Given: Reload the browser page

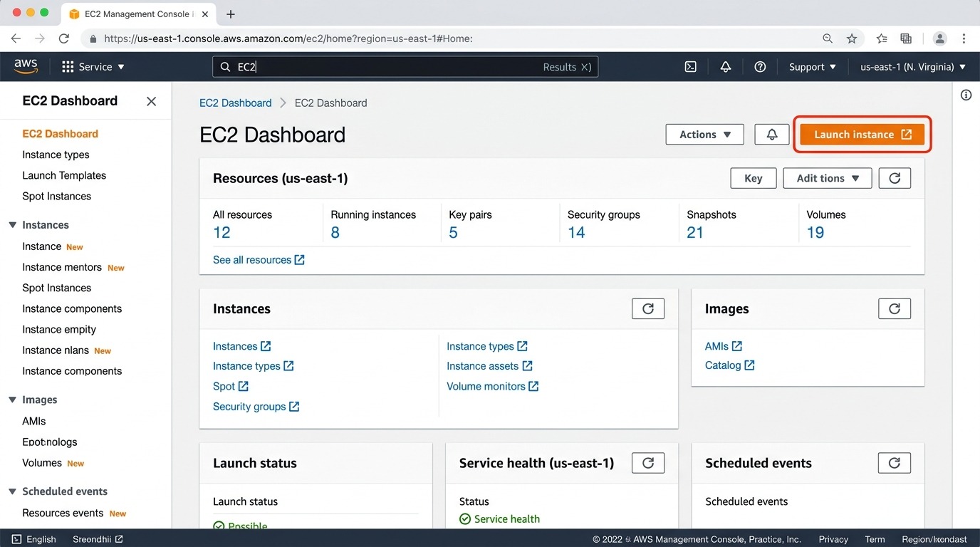Looking at the screenshot, I should pos(63,38).
